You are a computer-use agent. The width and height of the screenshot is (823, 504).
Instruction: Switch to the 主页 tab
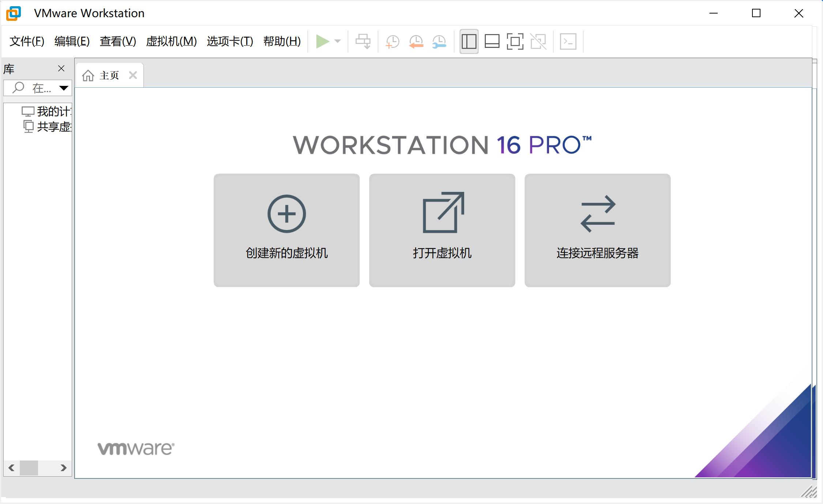[109, 75]
